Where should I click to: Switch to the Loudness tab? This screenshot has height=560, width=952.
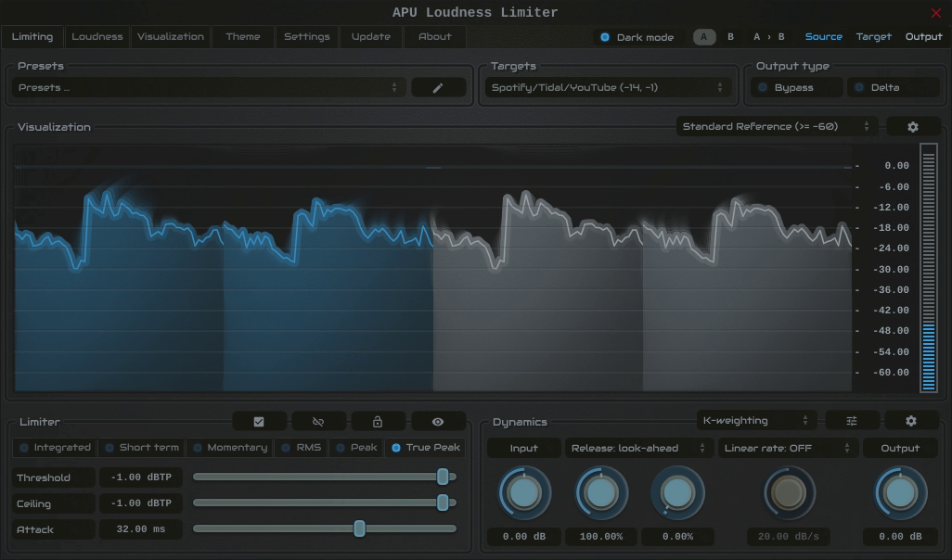coord(97,36)
